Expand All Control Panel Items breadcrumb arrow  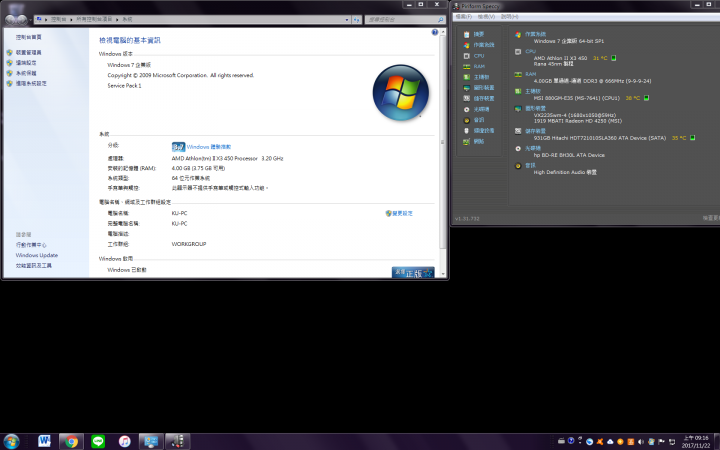click(117, 20)
